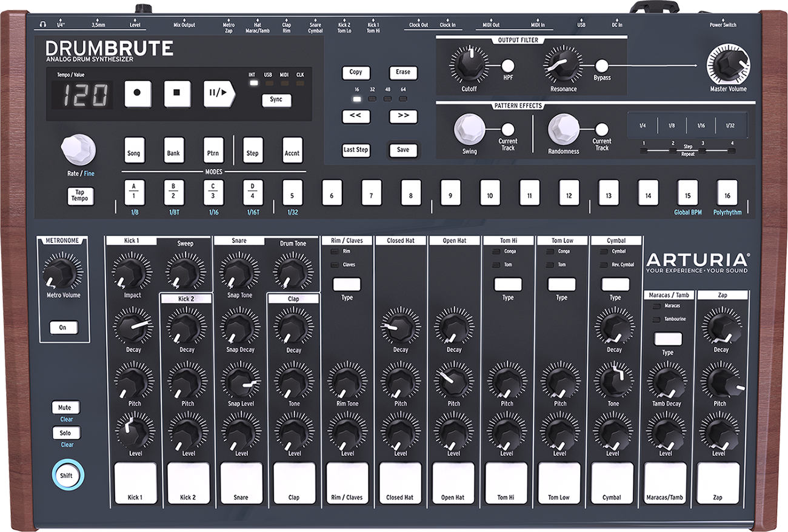Hit the Cymbal pad

click(x=613, y=484)
